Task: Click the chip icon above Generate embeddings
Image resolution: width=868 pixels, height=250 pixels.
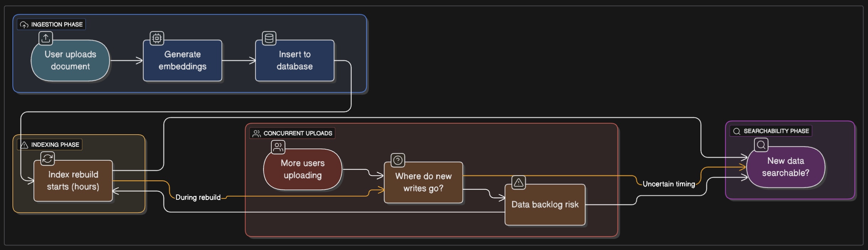Action: [x=157, y=38]
